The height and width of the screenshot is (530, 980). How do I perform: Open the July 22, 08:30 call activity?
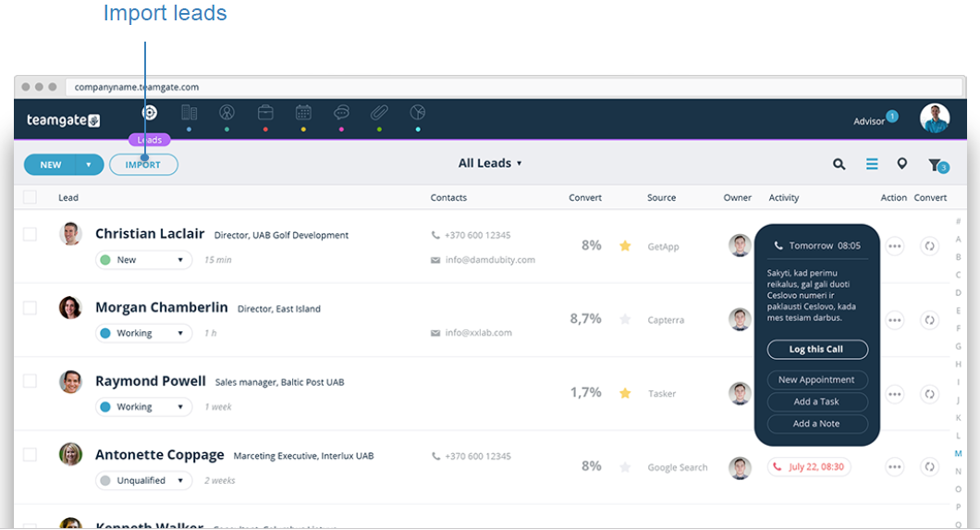809,467
